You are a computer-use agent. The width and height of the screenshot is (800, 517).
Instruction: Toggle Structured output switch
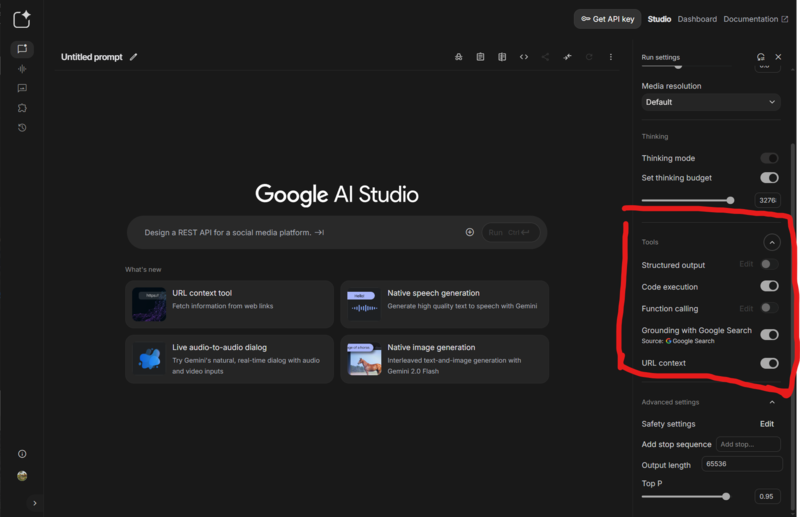[769, 264]
